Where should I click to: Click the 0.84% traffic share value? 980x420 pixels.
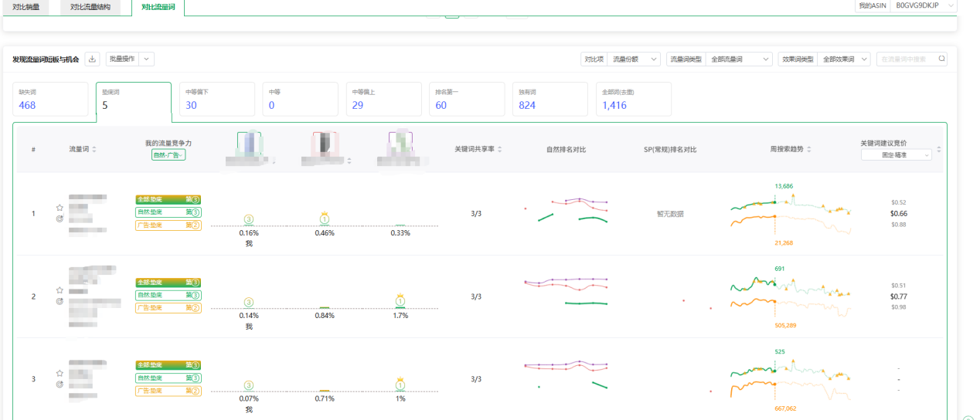click(x=325, y=315)
